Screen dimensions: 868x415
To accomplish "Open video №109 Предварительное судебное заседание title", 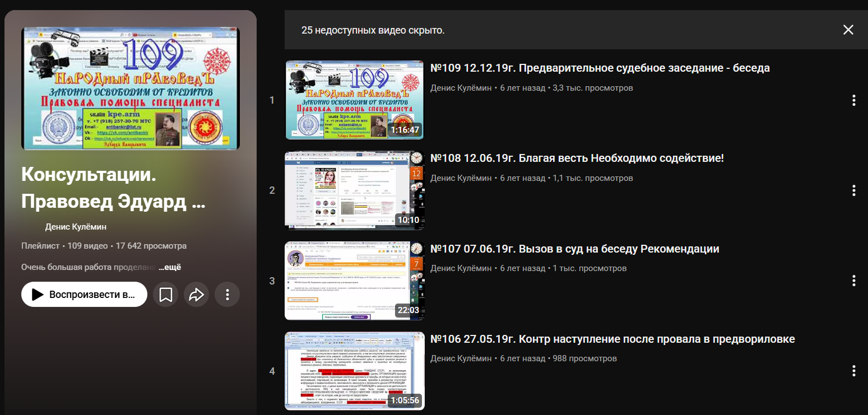I will click(600, 68).
